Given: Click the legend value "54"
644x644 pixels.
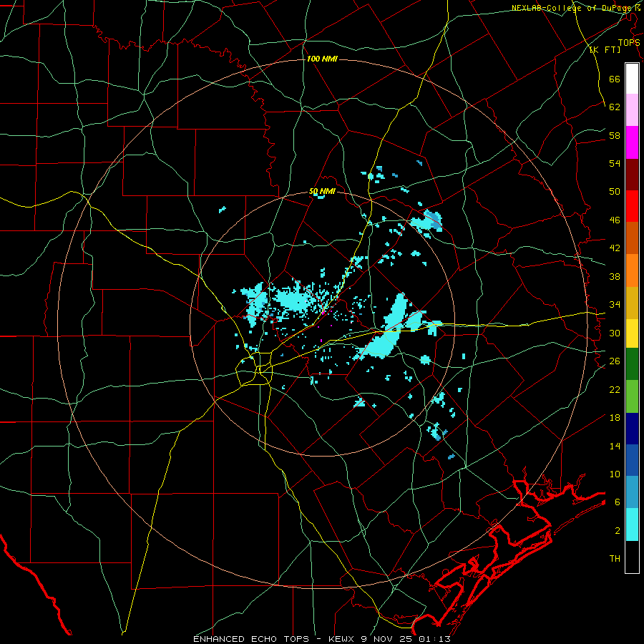Looking at the screenshot, I should pyautogui.click(x=615, y=163).
